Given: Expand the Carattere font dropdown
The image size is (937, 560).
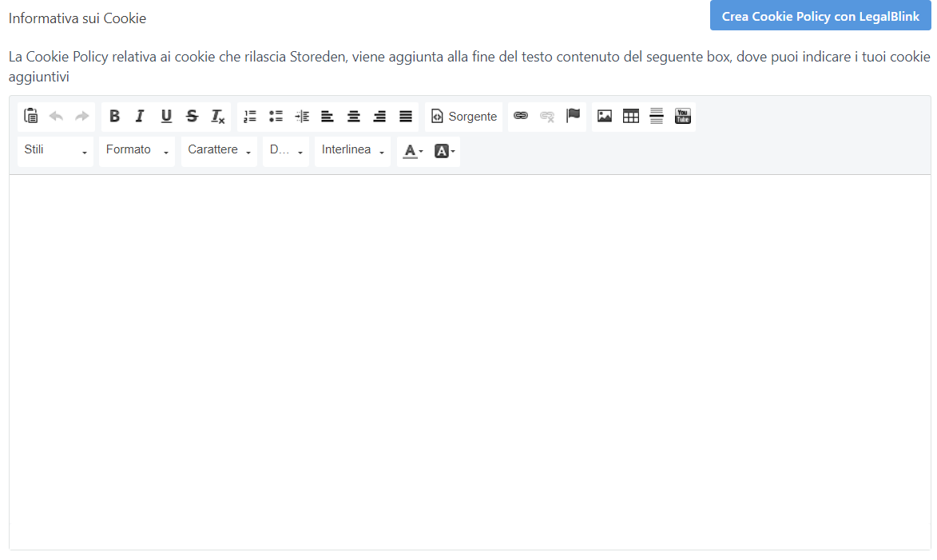Looking at the screenshot, I should (219, 151).
